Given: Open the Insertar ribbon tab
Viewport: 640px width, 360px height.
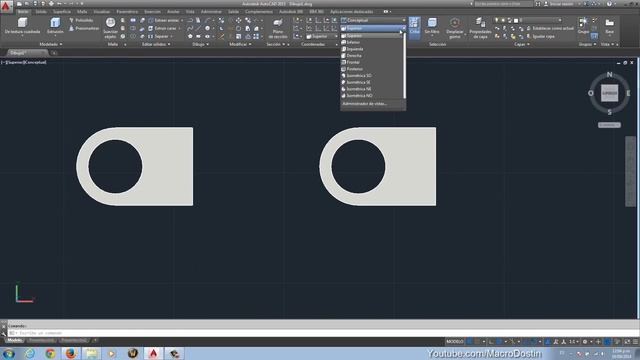Looking at the screenshot, I should coord(152,11).
